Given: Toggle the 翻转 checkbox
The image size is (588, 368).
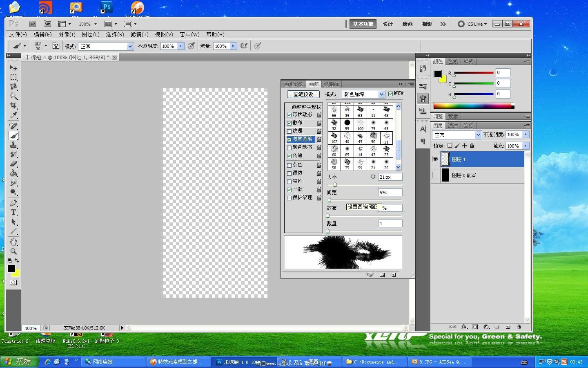Looking at the screenshot, I should 390,94.
